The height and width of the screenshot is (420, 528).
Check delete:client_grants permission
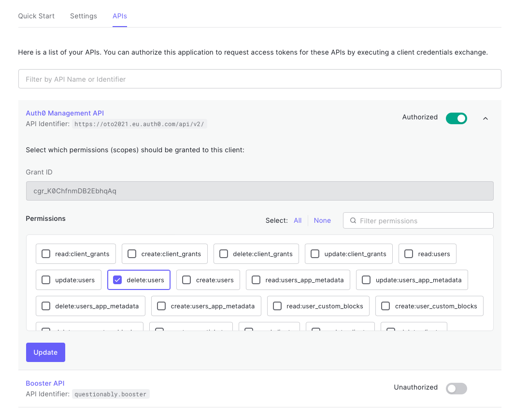coord(224,254)
